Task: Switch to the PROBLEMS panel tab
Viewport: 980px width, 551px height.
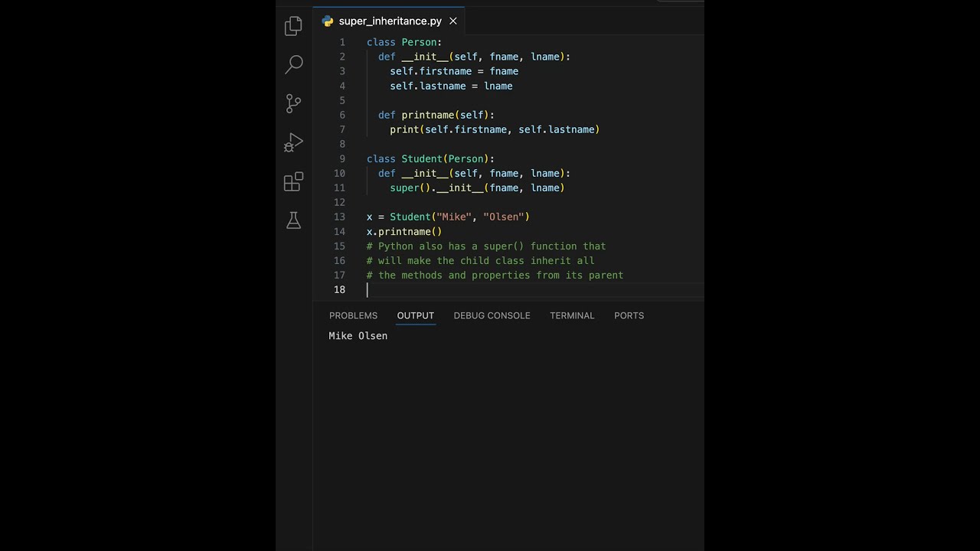Action: click(x=353, y=315)
